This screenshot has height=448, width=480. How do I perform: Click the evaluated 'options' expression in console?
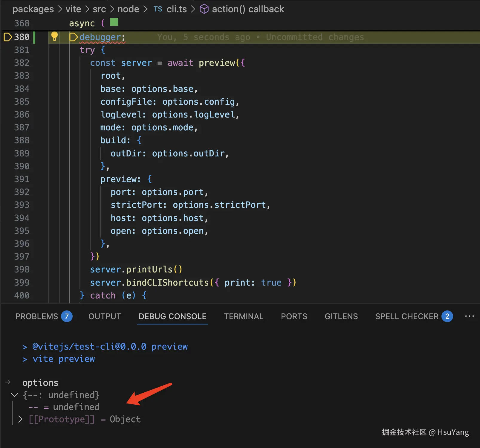(40, 383)
